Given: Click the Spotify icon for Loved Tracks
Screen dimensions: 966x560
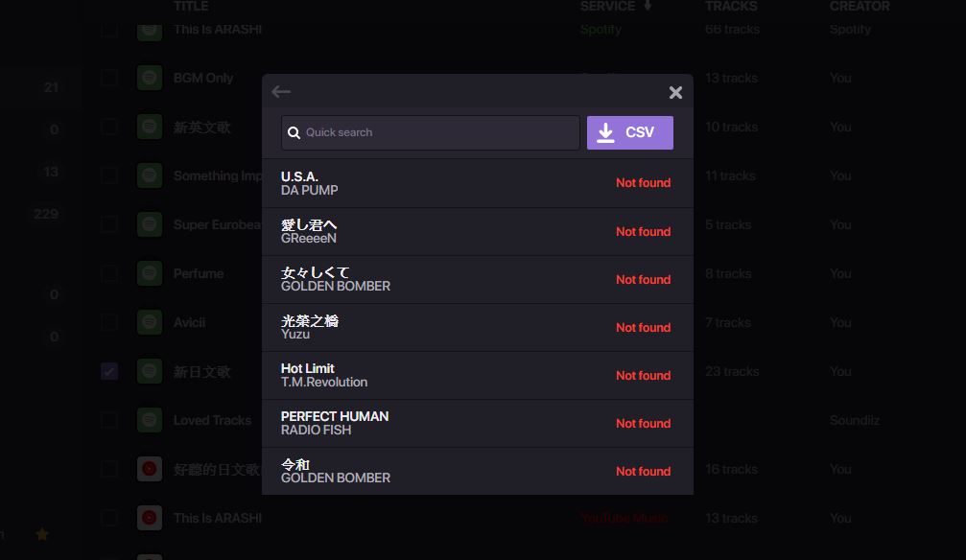Looking at the screenshot, I should (149, 420).
